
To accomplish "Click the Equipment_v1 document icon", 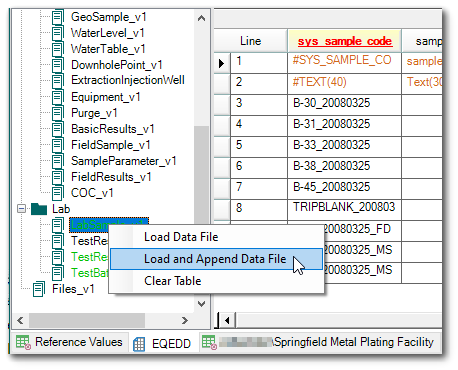I will coord(58,97).
